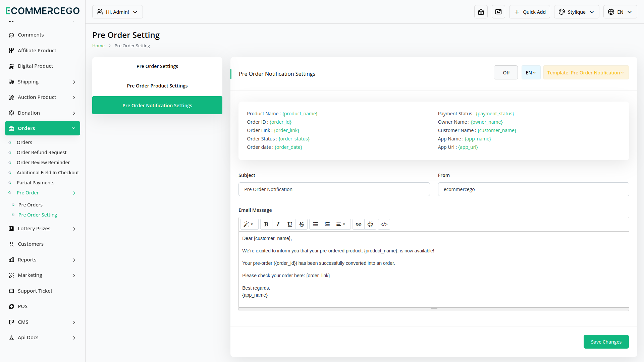This screenshot has width=644, height=362.
Task: Select Pre Order Notification Settings tab
Action: point(157,105)
